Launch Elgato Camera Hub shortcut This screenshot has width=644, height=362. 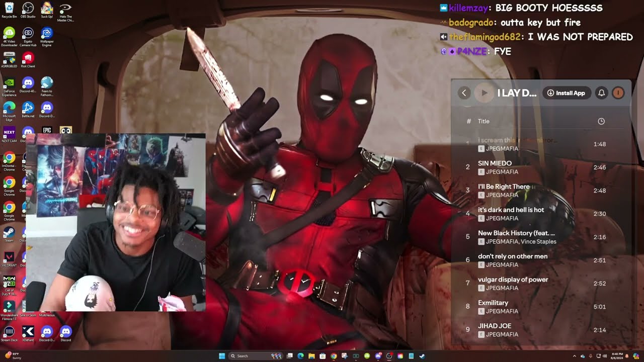[28, 37]
